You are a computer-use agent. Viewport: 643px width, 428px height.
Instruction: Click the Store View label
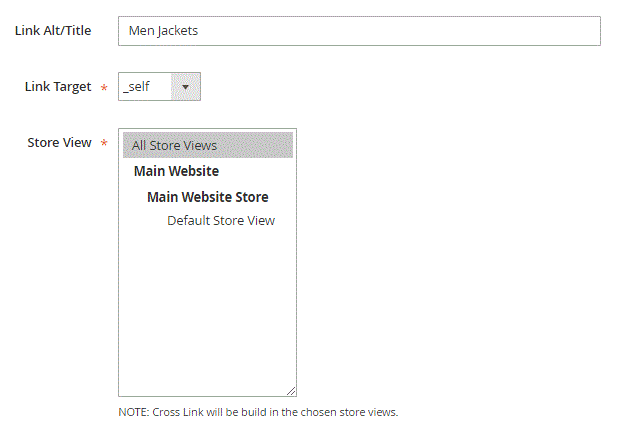59,143
